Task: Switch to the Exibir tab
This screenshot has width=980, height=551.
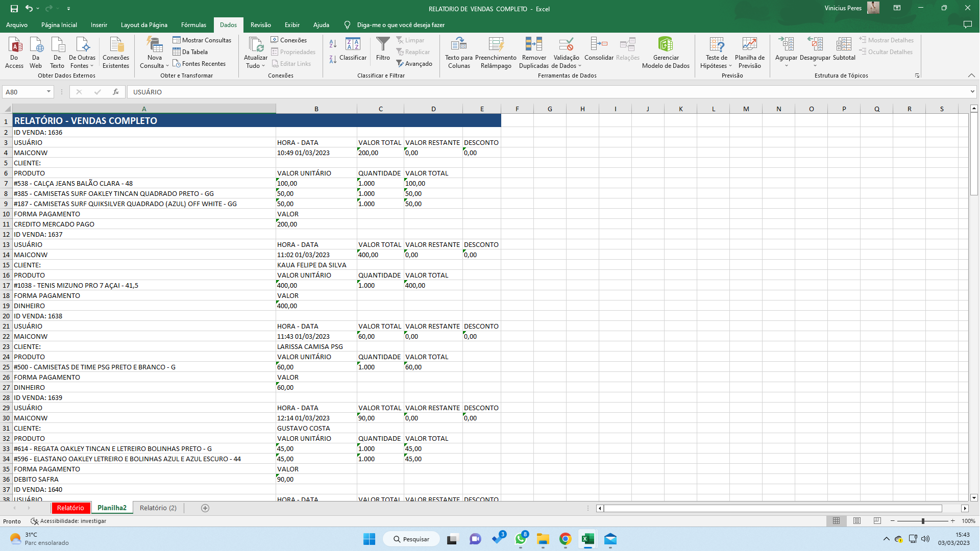Action: click(x=292, y=24)
